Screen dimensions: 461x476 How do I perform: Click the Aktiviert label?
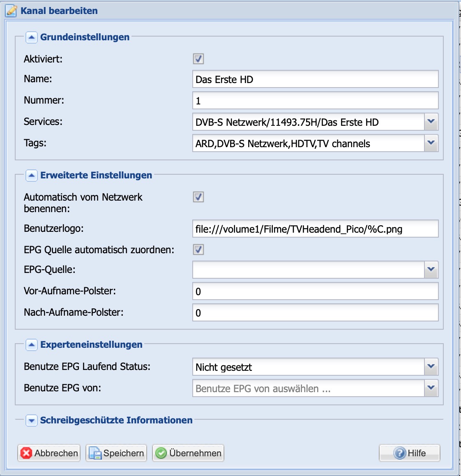(x=43, y=59)
